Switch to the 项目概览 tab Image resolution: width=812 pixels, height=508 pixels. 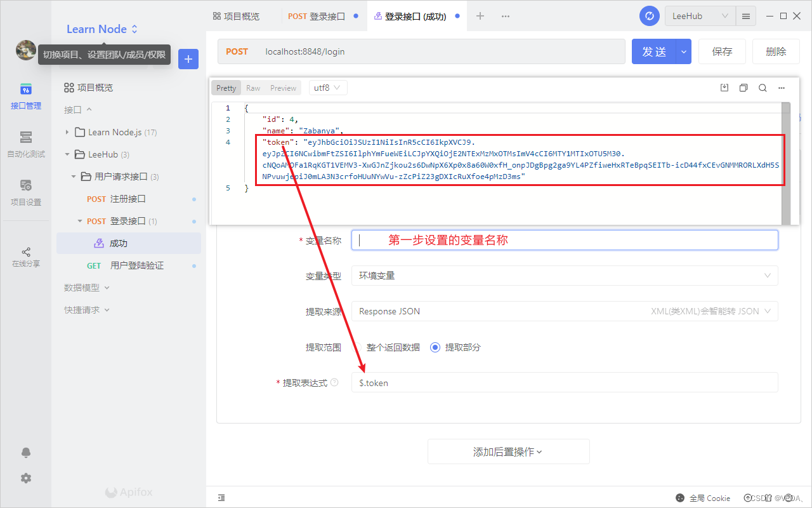236,17
